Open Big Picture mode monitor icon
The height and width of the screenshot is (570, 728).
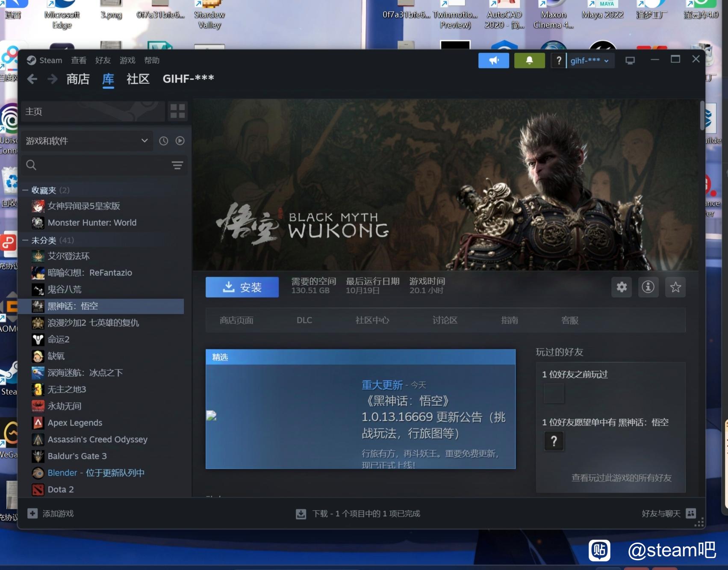coord(630,61)
